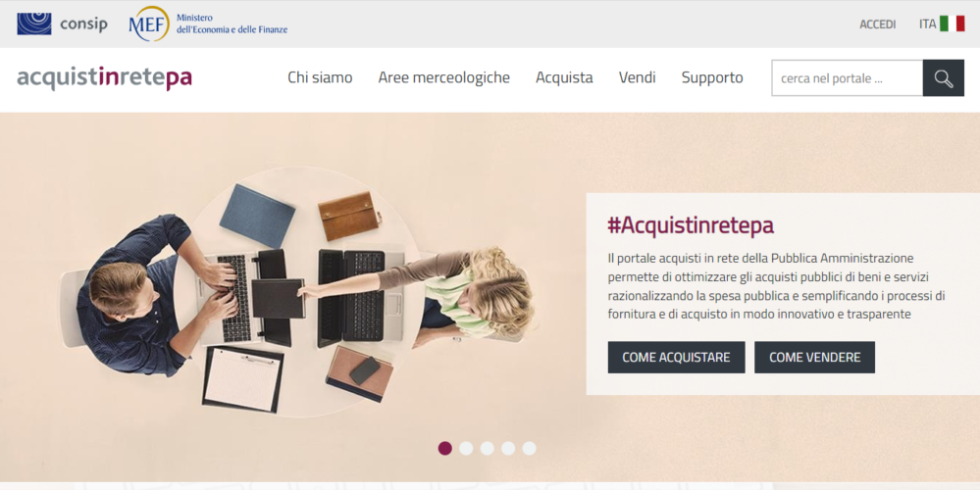Open the Supporto menu item
Screen dimensions: 980x490
712,78
